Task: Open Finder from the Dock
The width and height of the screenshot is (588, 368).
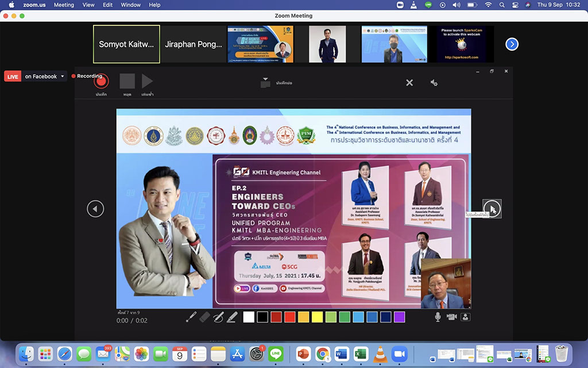Action: pyautogui.click(x=26, y=354)
